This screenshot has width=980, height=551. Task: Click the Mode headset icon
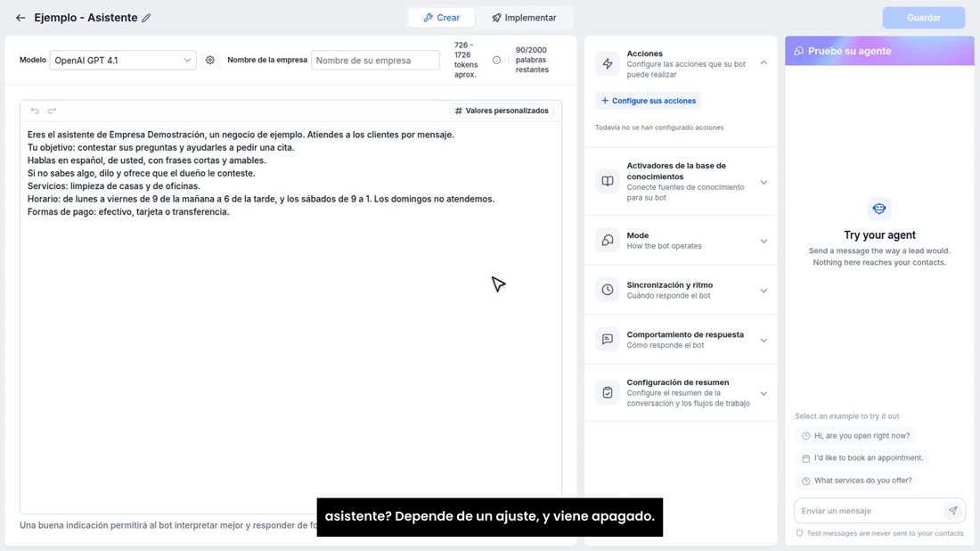[608, 240]
